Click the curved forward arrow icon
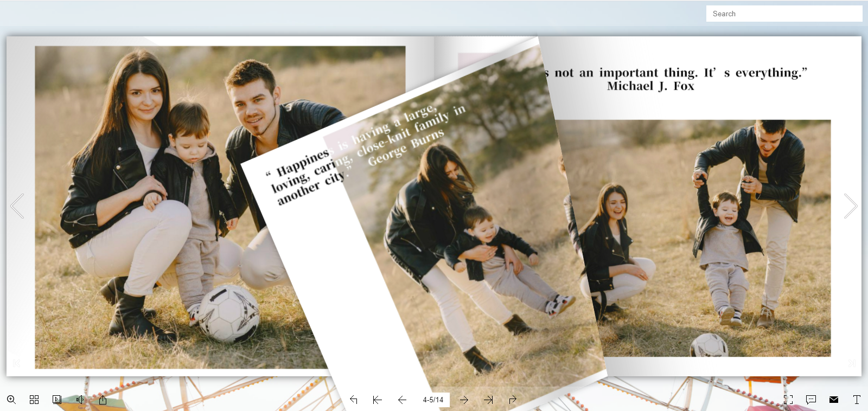 tap(513, 400)
